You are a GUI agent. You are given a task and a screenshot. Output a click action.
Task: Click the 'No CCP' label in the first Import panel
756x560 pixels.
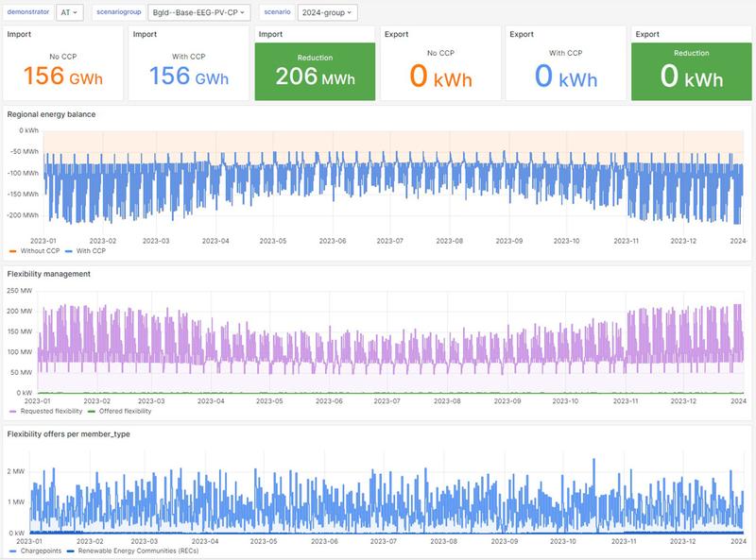pos(63,57)
